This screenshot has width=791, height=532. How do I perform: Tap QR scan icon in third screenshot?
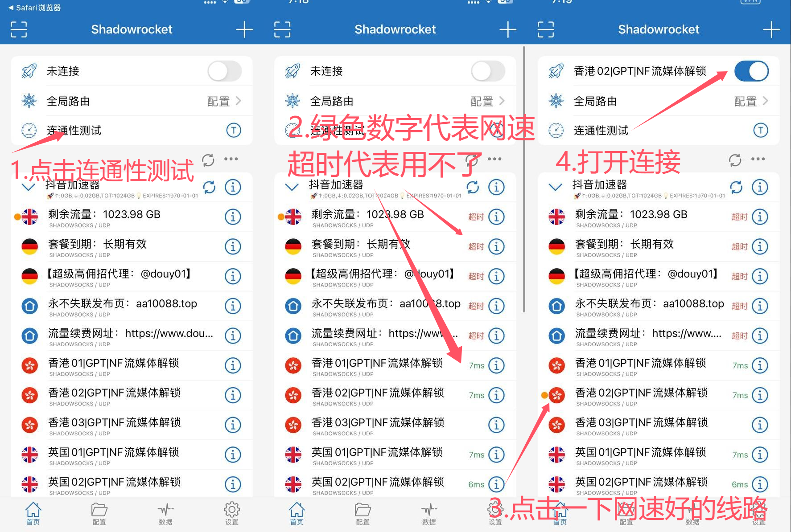pyautogui.click(x=546, y=29)
